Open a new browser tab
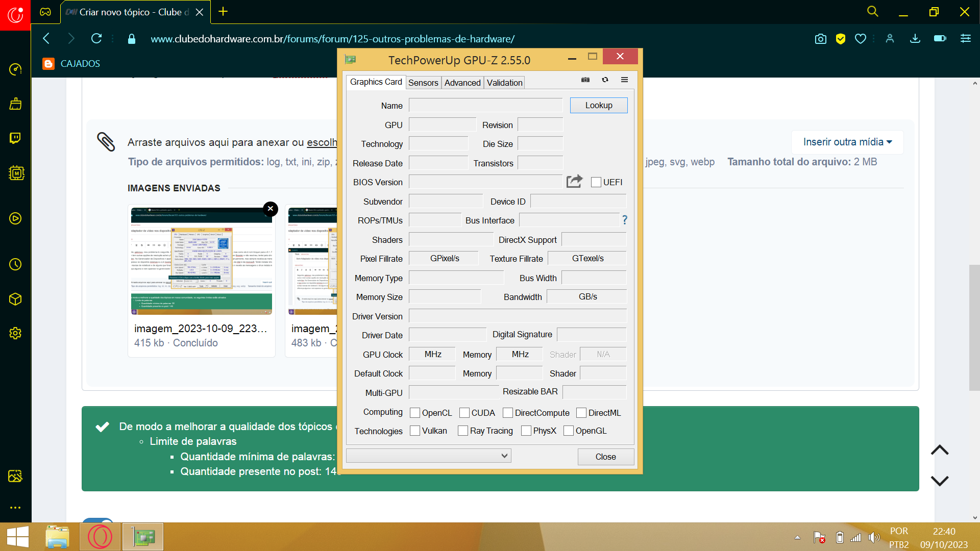 223,12
